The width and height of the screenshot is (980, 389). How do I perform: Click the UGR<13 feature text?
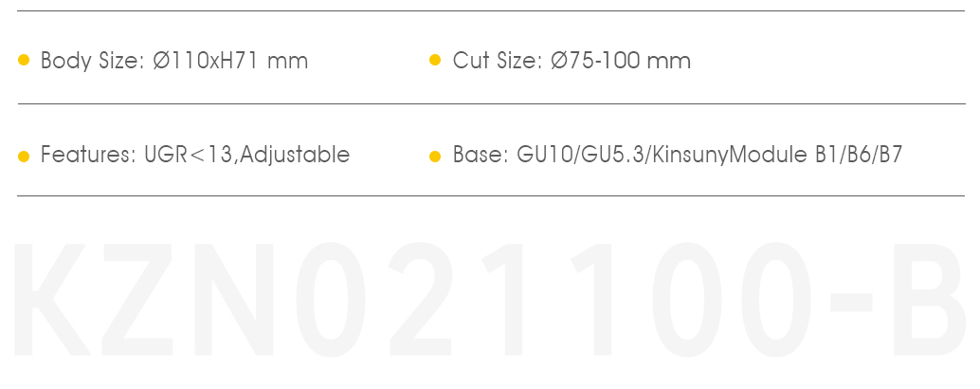[189, 154]
